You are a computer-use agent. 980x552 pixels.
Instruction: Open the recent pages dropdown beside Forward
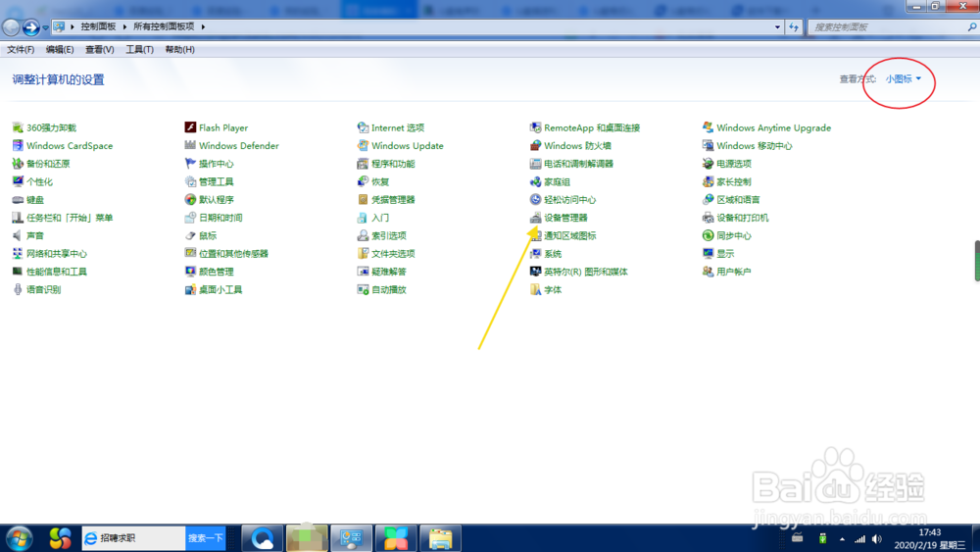(46, 27)
